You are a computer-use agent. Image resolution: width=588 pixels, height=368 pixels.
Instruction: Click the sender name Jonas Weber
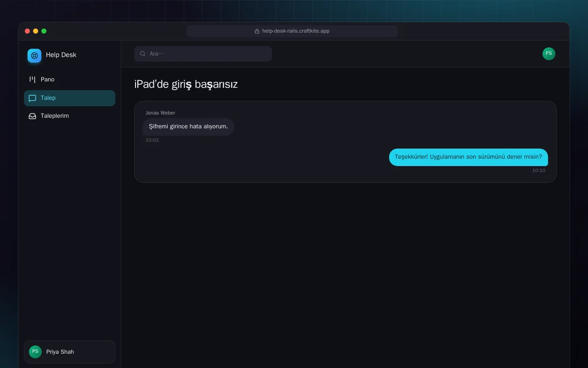pyautogui.click(x=160, y=113)
